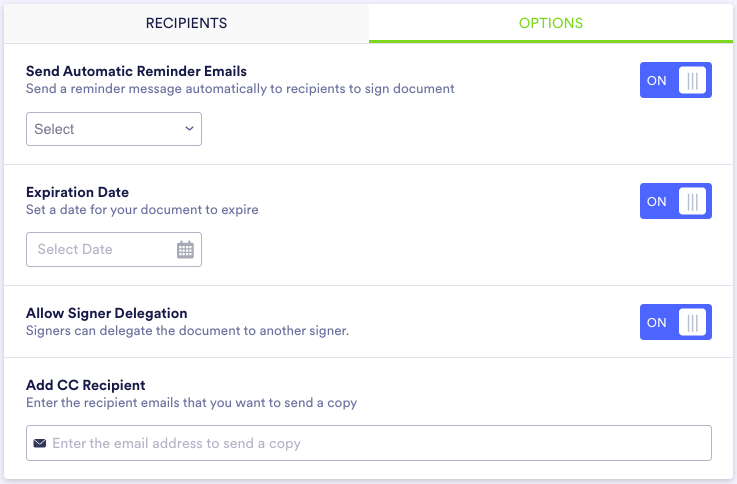Image resolution: width=737 pixels, height=484 pixels.
Task: Click the Select Date input field
Action: (100, 250)
